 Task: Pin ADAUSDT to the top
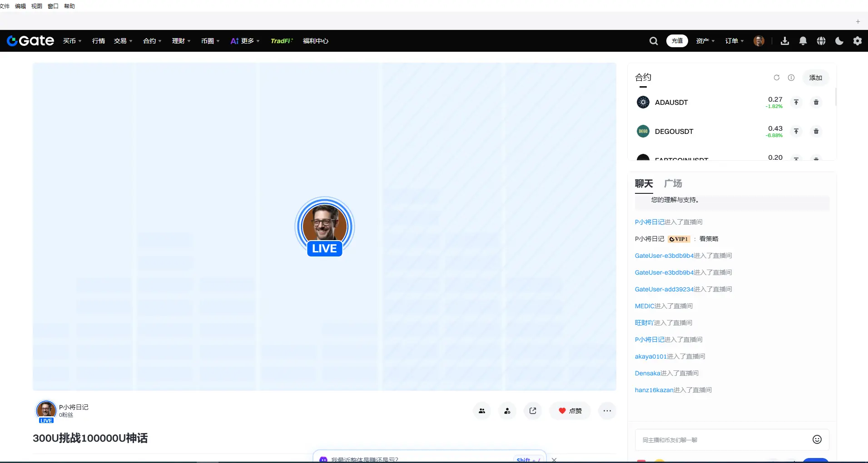796,102
